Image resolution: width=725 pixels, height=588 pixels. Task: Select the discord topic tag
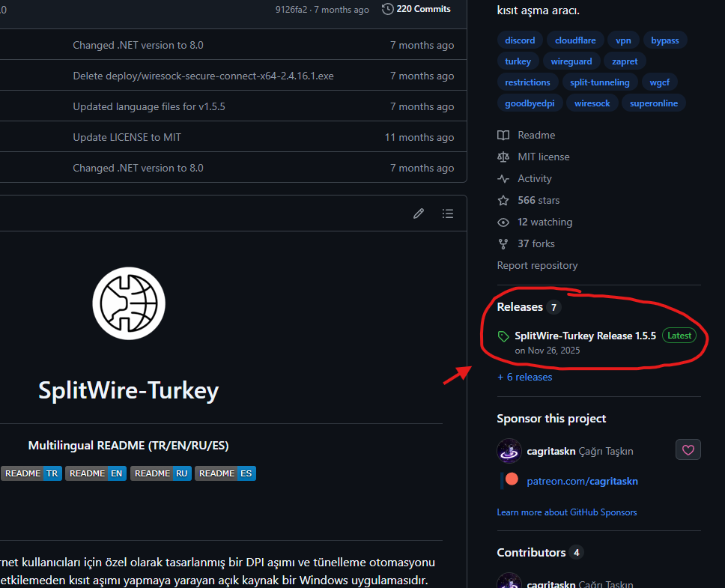520,40
